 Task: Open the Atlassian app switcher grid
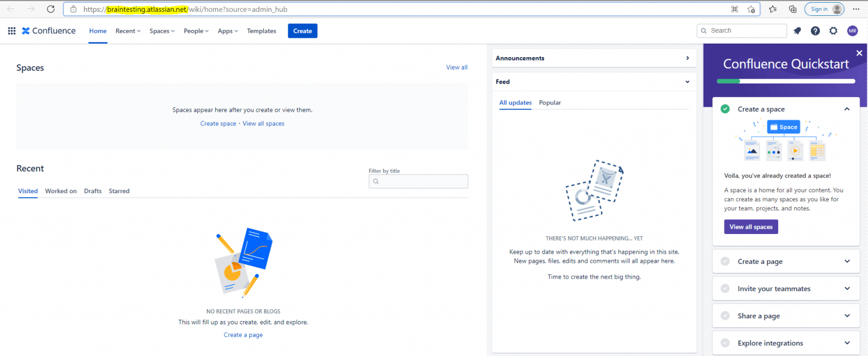[11, 31]
